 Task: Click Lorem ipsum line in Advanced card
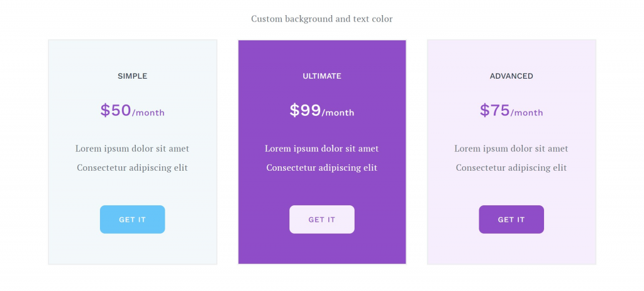[x=511, y=149]
